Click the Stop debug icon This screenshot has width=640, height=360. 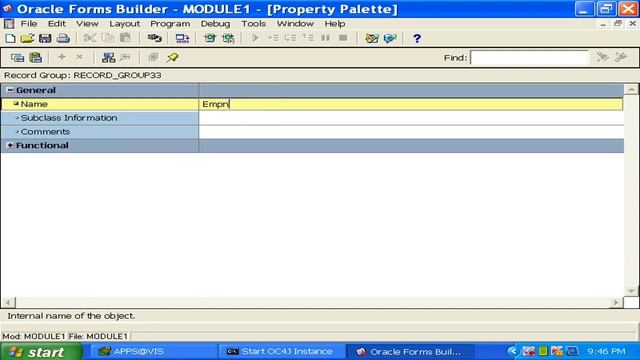[343, 38]
